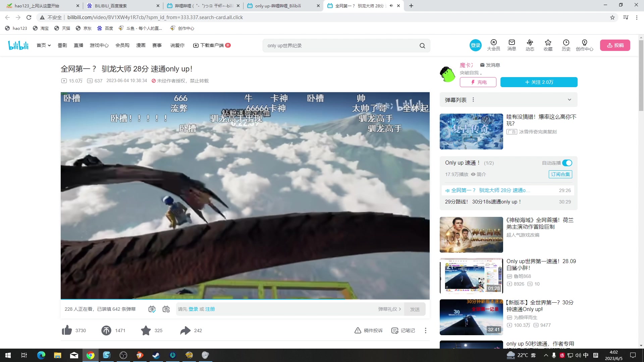Click the search magnifier icon

point(422,46)
